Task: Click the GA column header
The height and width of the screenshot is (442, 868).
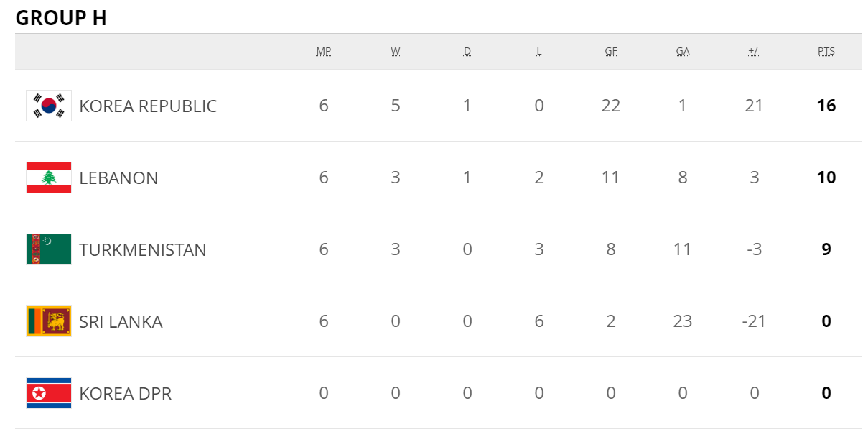Action: pos(683,52)
